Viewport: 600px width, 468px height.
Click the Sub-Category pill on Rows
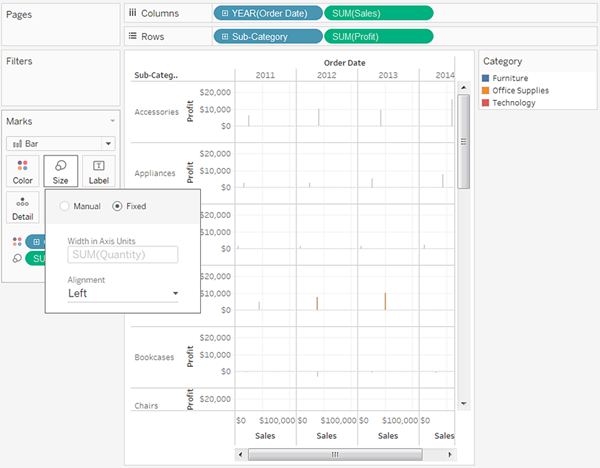[268, 37]
